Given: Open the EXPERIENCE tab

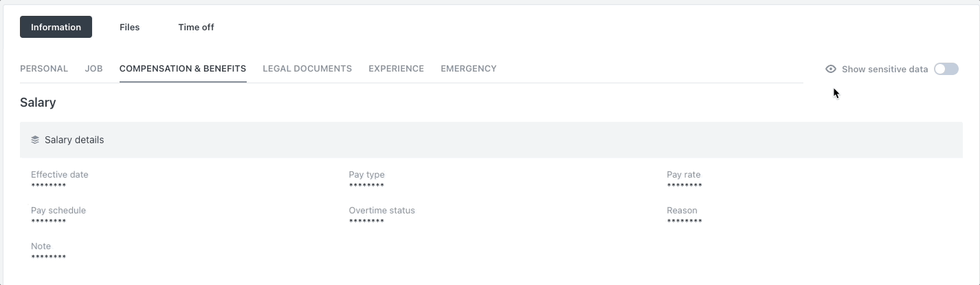Looking at the screenshot, I should pyautogui.click(x=396, y=69).
